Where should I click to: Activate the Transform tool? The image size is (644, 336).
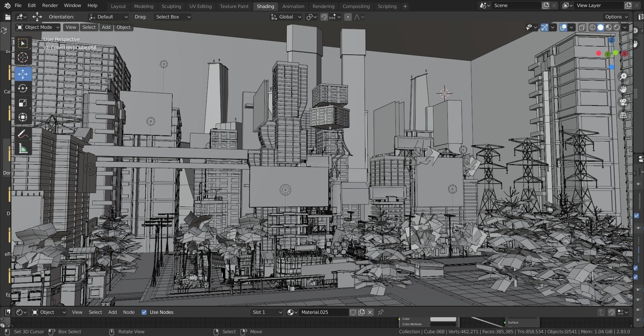point(23,117)
